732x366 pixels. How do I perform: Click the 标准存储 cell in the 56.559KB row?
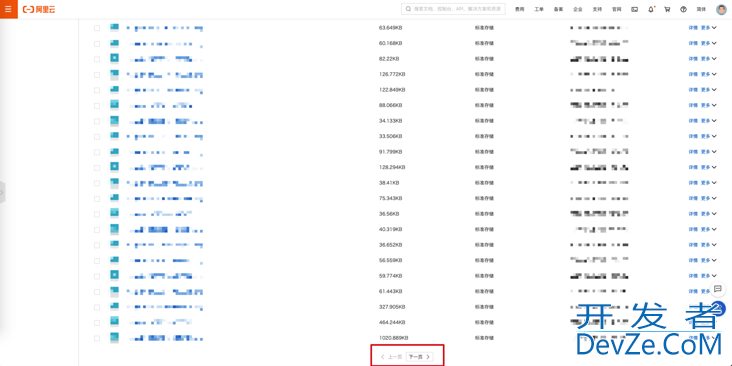[484, 260]
